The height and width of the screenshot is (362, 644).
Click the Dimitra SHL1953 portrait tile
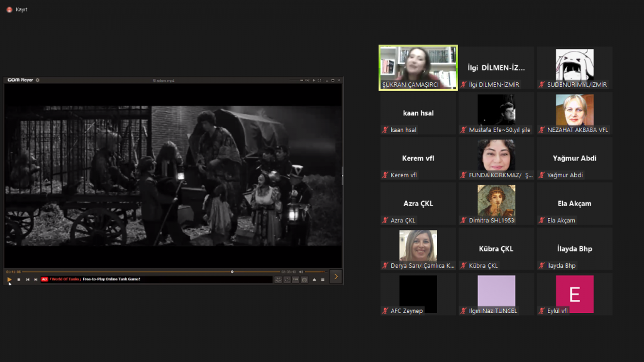point(496,204)
